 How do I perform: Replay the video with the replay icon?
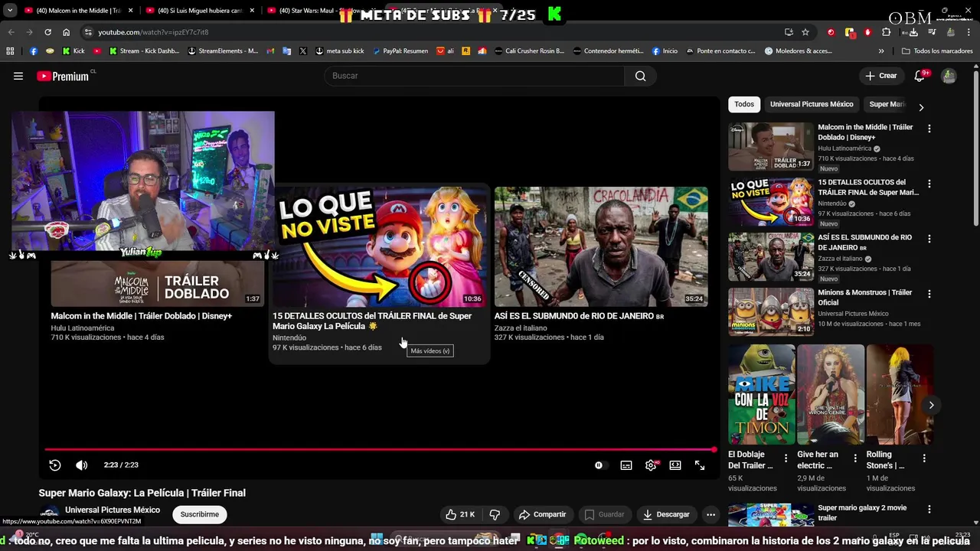click(55, 465)
